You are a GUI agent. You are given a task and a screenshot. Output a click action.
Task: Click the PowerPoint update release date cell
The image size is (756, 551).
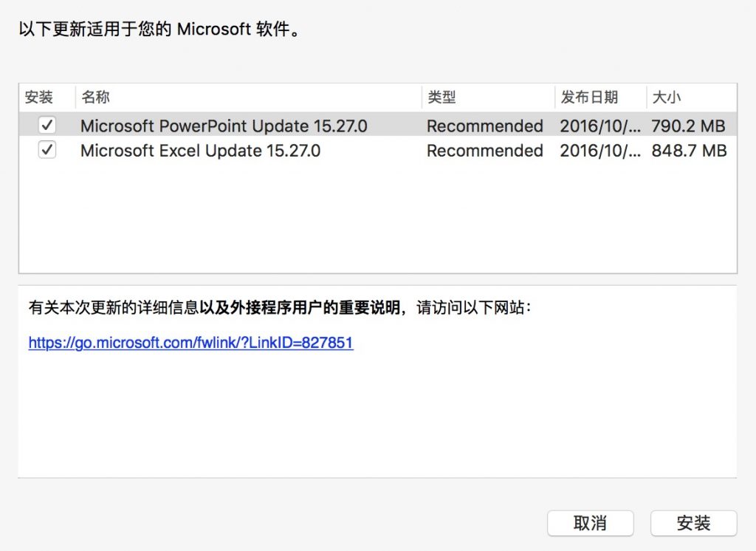(600, 126)
